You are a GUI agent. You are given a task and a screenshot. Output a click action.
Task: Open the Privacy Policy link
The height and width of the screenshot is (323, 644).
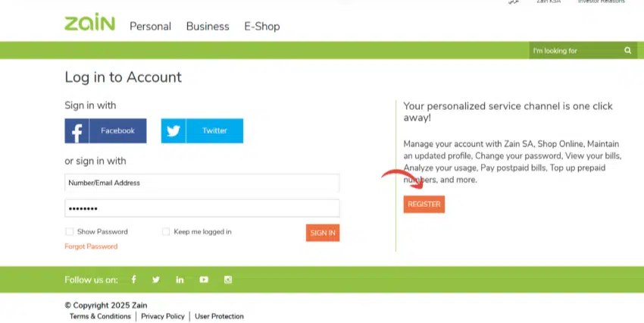tap(163, 316)
